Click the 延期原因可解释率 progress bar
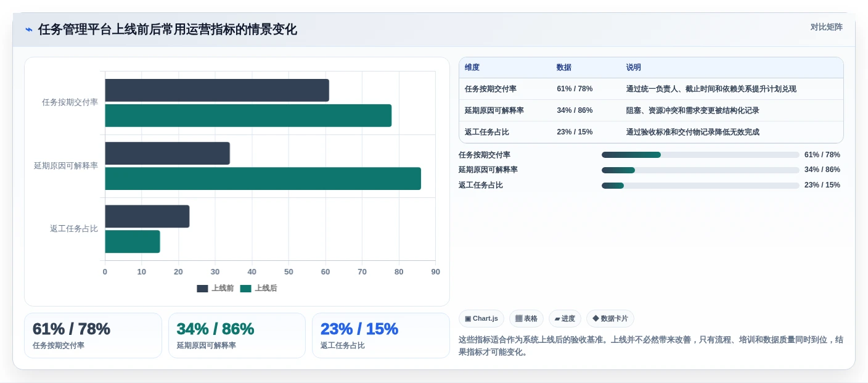This screenshot has height=383, width=868. tap(700, 170)
